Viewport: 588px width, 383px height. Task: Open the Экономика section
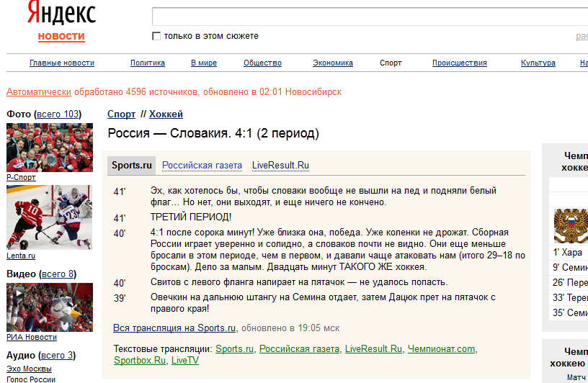pos(333,63)
